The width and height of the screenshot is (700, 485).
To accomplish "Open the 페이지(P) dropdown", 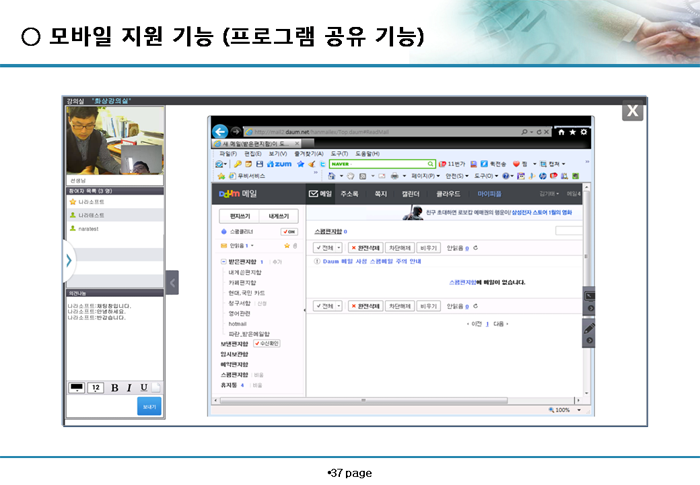I will [425, 176].
